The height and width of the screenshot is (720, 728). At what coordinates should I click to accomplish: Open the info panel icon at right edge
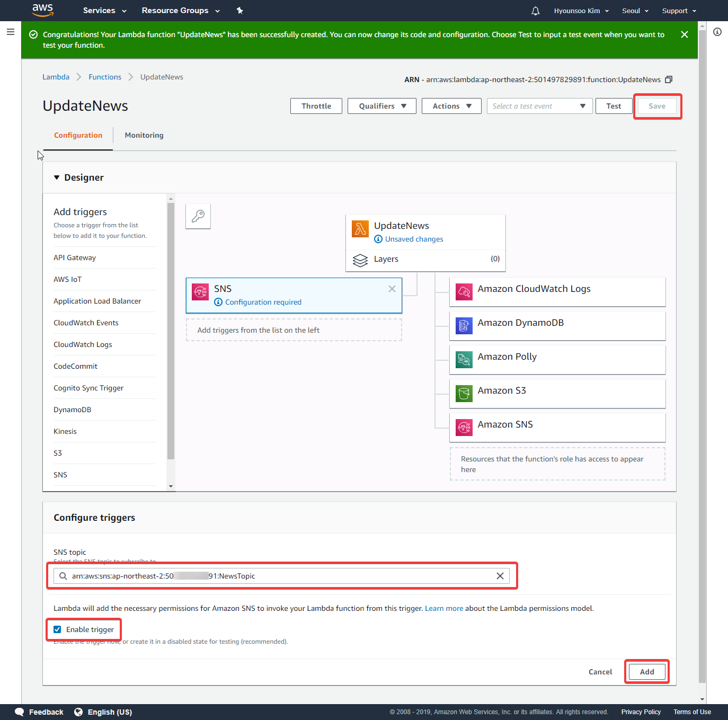tap(717, 32)
